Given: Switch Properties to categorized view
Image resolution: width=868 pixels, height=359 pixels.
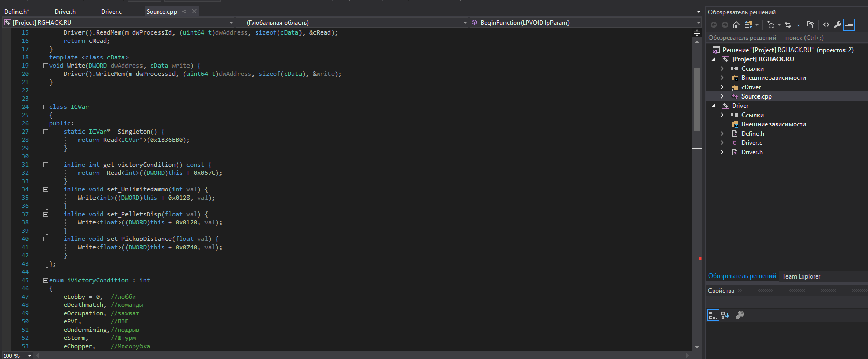Looking at the screenshot, I should pos(713,315).
